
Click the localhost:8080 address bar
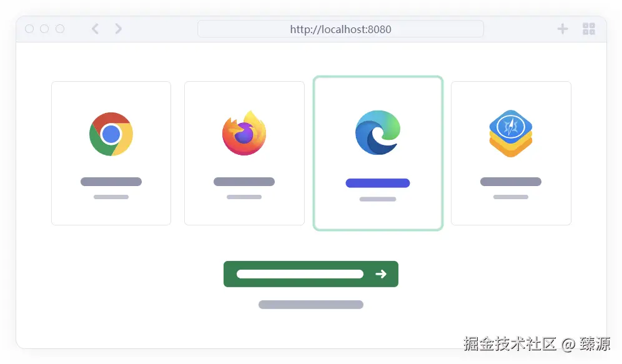pos(340,29)
